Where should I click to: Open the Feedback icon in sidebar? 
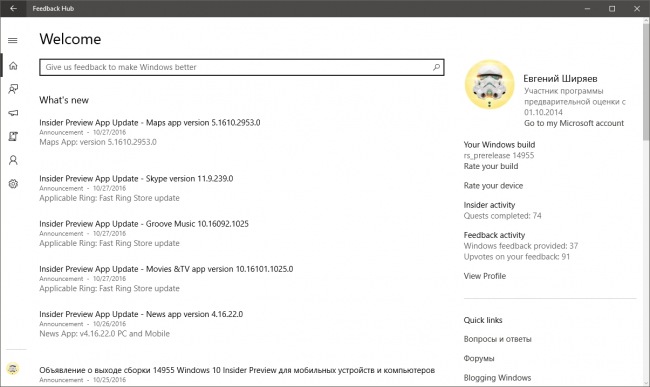coord(13,89)
